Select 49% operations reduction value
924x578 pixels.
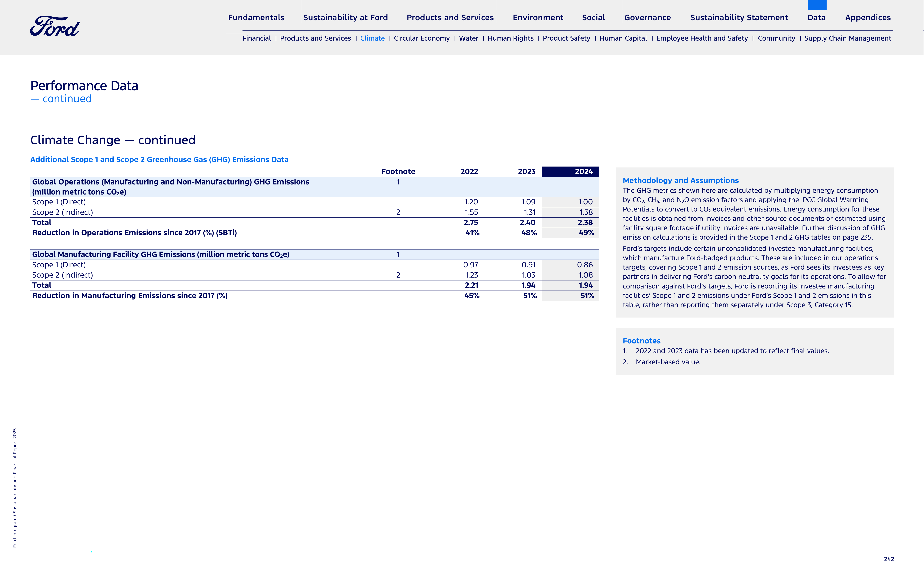586,233
